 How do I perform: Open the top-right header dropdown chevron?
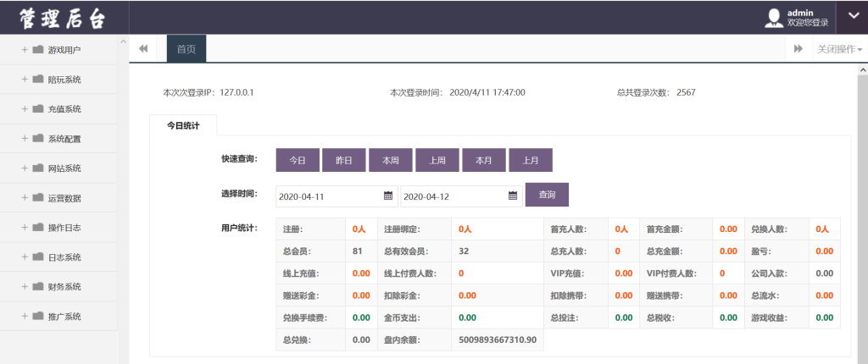(x=853, y=17)
